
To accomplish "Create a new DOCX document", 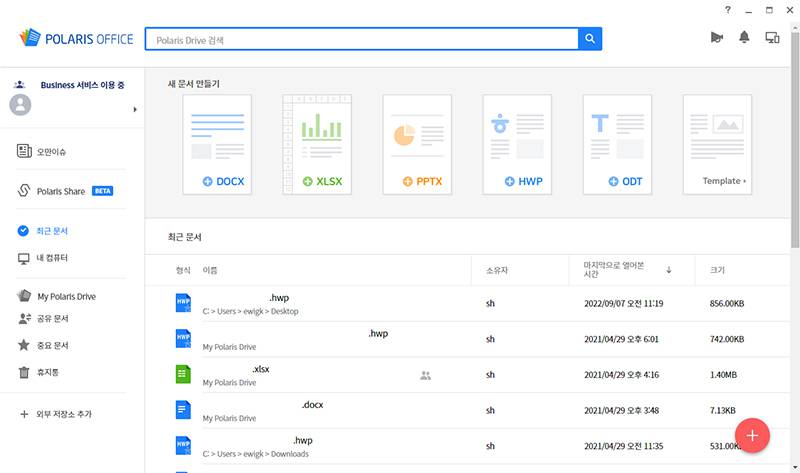I will (x=217, y=144).
